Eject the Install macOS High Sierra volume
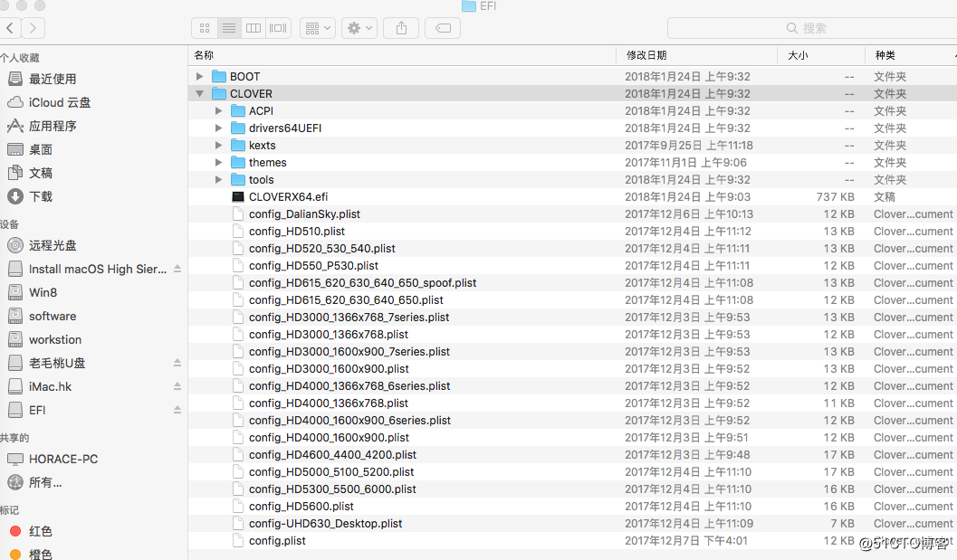 177,269
